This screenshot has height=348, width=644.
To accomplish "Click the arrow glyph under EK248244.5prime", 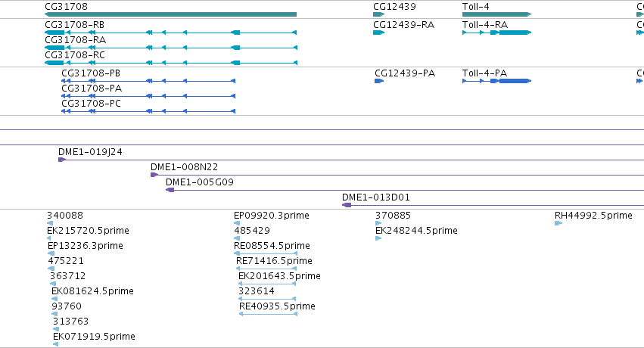I will pyautogui.click(x=378, y=238).
